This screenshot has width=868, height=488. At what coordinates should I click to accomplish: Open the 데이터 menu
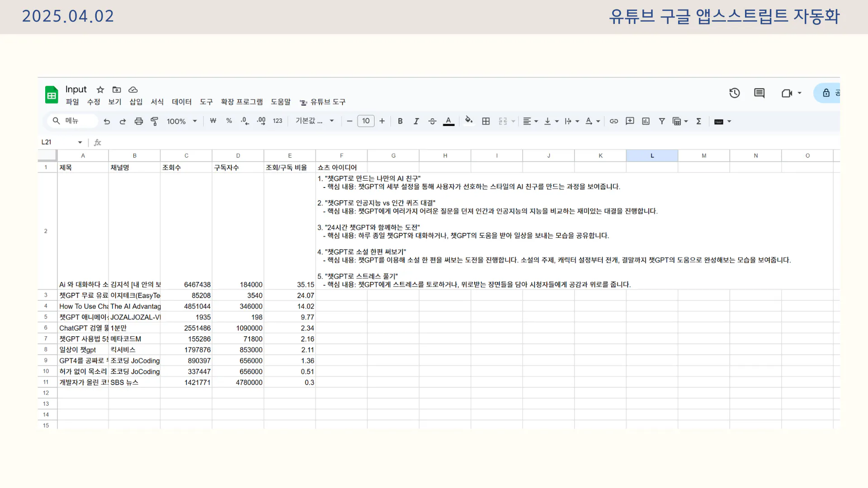(x=182, y=102)
